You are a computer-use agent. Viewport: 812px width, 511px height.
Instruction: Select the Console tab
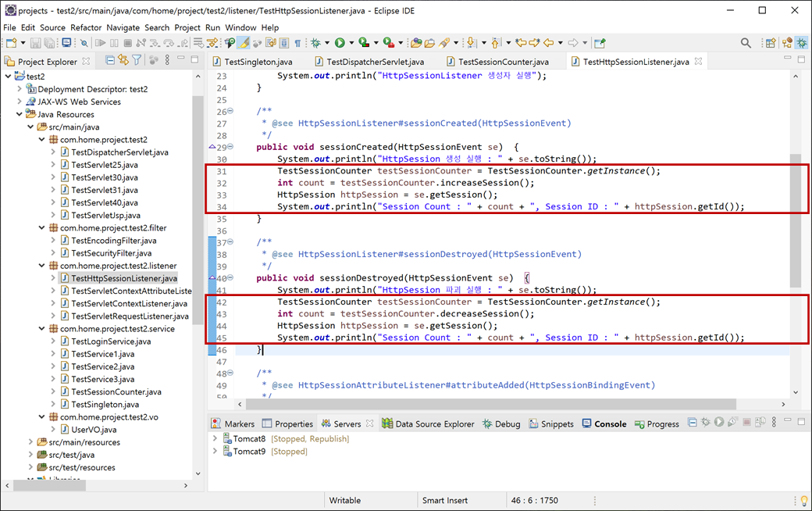(x=604, y=424)
